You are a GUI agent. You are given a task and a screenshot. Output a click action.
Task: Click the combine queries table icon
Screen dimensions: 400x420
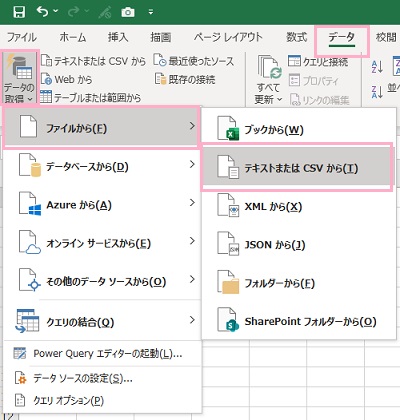pyautogui.click(x=27, y=321)
